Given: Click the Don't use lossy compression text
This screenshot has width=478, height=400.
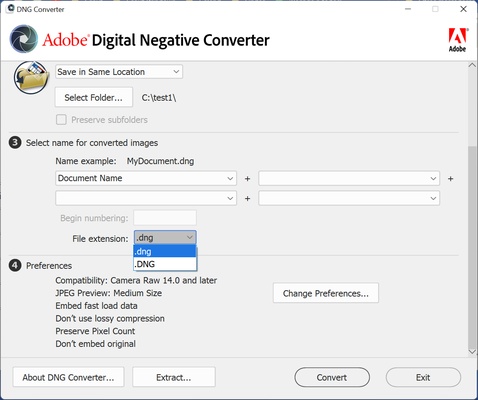Looking at the screenshot, I should tap(110, 318).
